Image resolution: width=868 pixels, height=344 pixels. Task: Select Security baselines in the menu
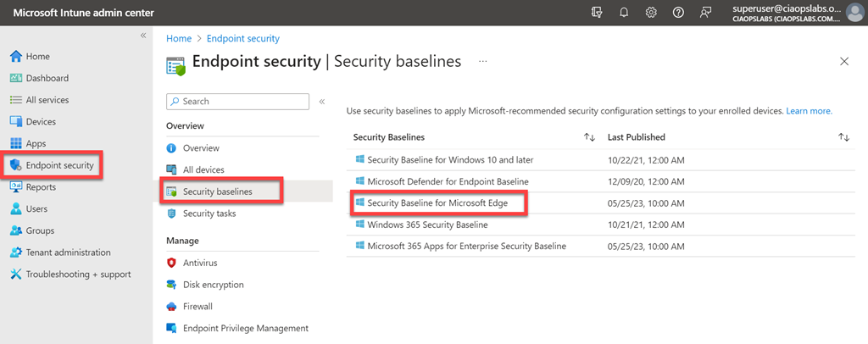pos(217,192)
